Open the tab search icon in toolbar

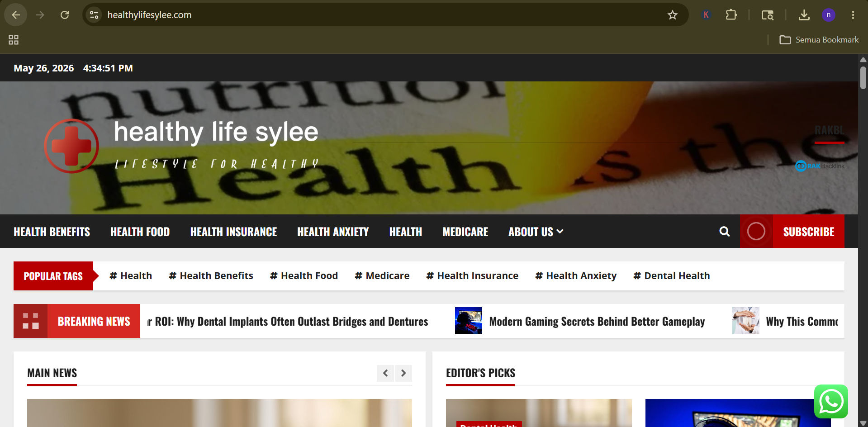click(x=767, y=15)
